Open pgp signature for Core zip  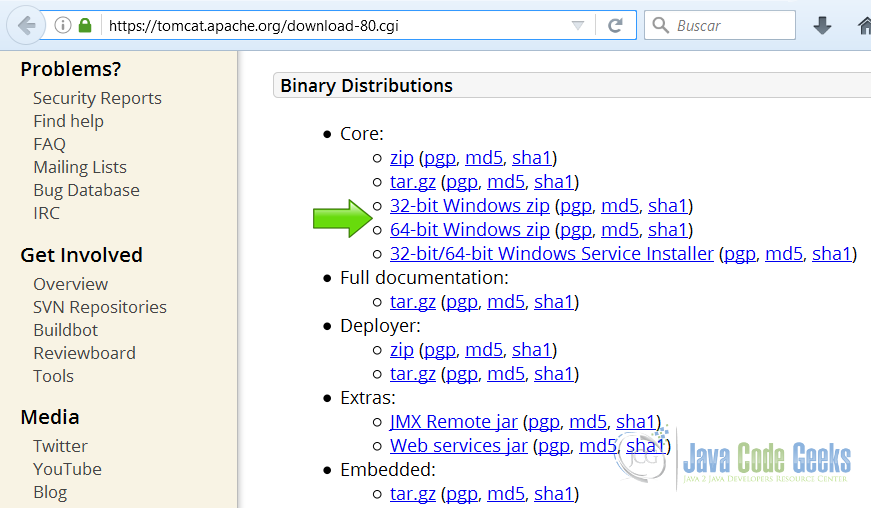coord(440,158)
